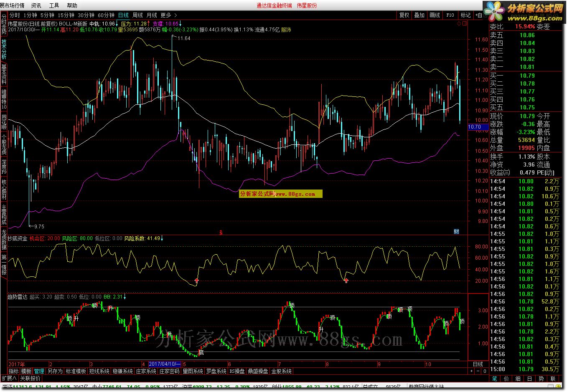Open the 关联报价 tab
Viewport: 567px width, 392px height.
[31, 378]
